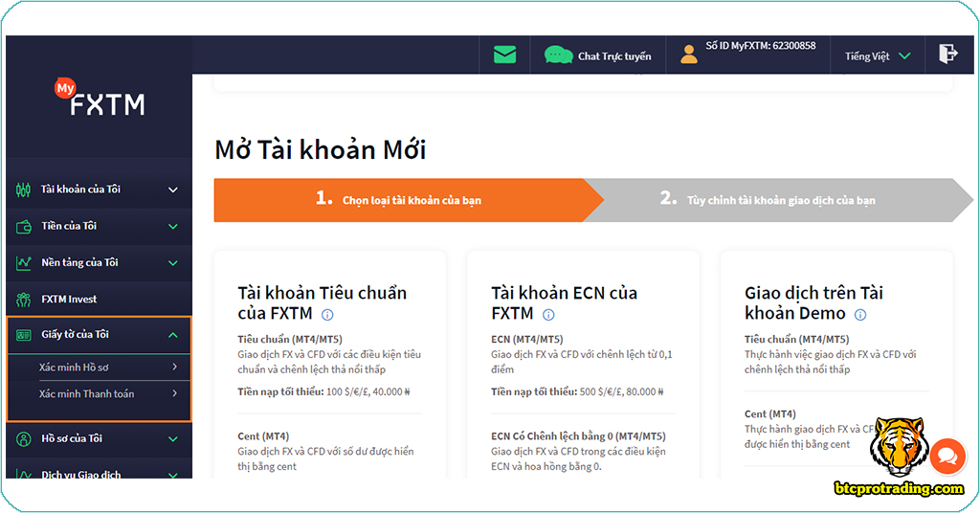The height and width of the screenshot is (513, 980).
Task: Click the people icon beside FXTM Invest
Action: click(24, 300)
